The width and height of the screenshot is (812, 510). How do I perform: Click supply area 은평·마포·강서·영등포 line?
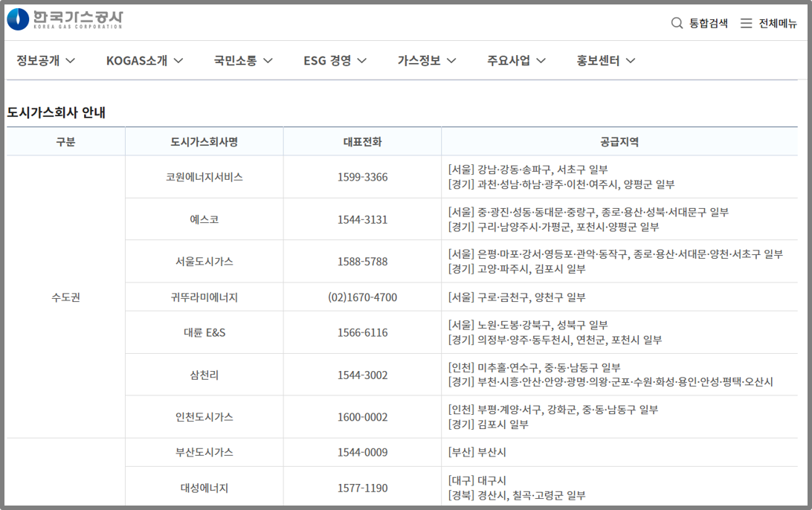tap(616, 254)
